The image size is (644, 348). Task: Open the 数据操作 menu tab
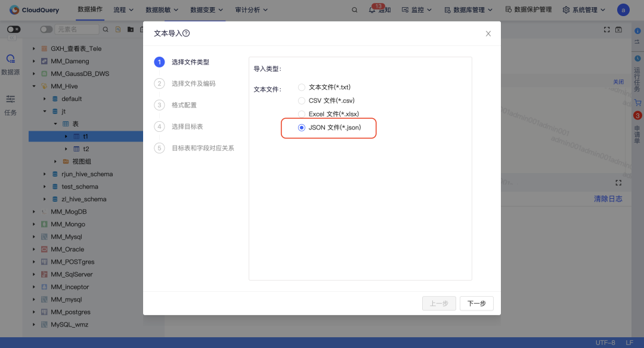point(90,10)
